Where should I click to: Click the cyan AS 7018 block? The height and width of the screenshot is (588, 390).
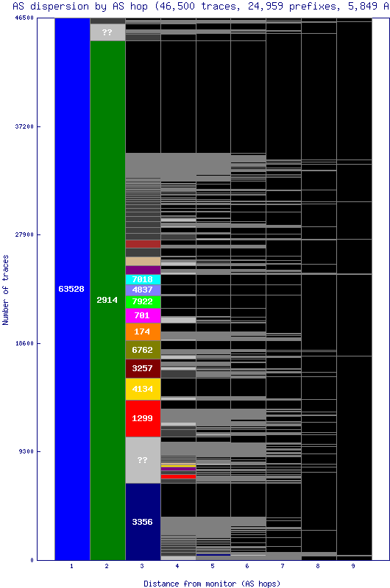pos(143,279)
